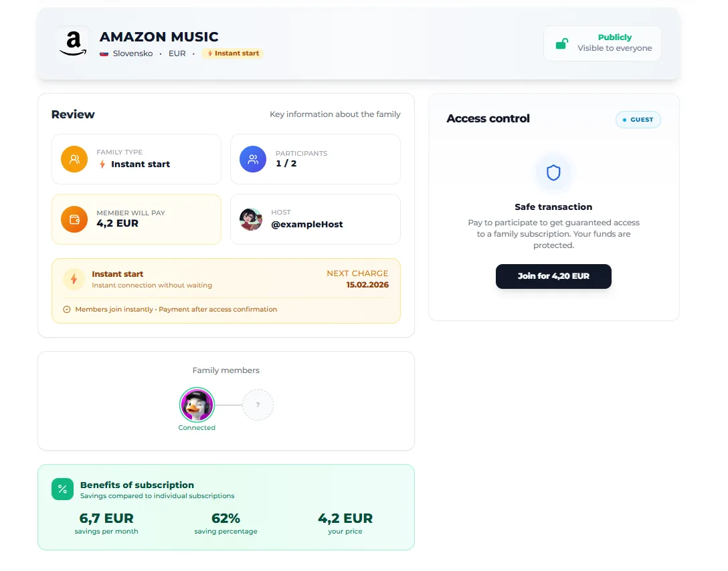Screen dimensions: 728x571
Task: Click the empty member slot question mark
Action: click(258, 405)
